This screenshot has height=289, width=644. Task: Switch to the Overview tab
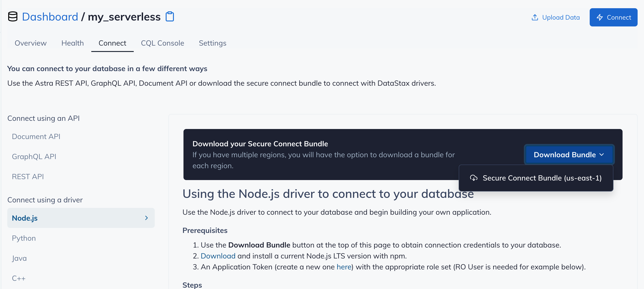click(x=31, y=43)
